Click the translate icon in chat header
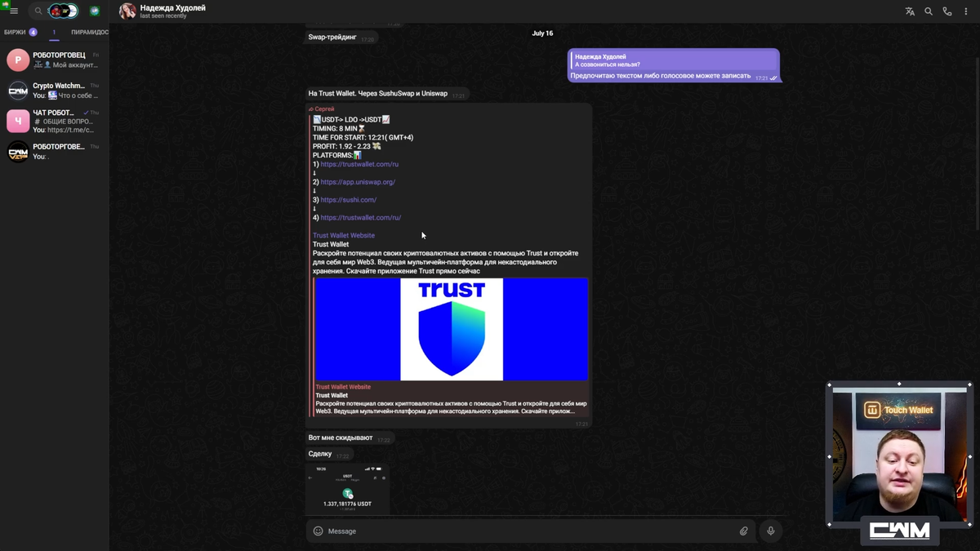 [910, 11]
